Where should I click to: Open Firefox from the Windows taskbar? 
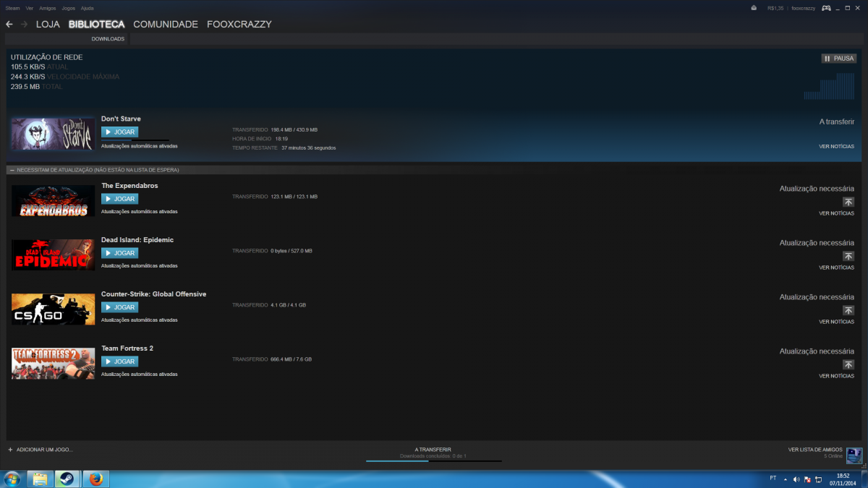[x=95, y=479]
